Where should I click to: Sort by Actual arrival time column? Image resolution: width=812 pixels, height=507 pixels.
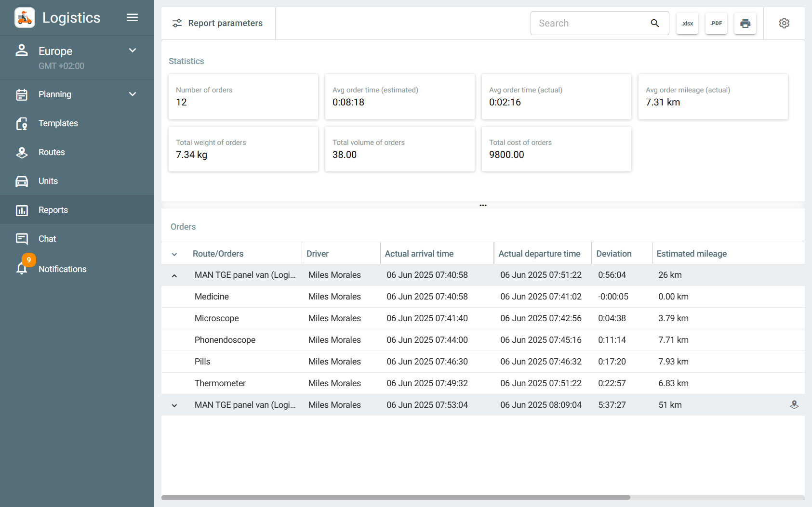(419, 254)
